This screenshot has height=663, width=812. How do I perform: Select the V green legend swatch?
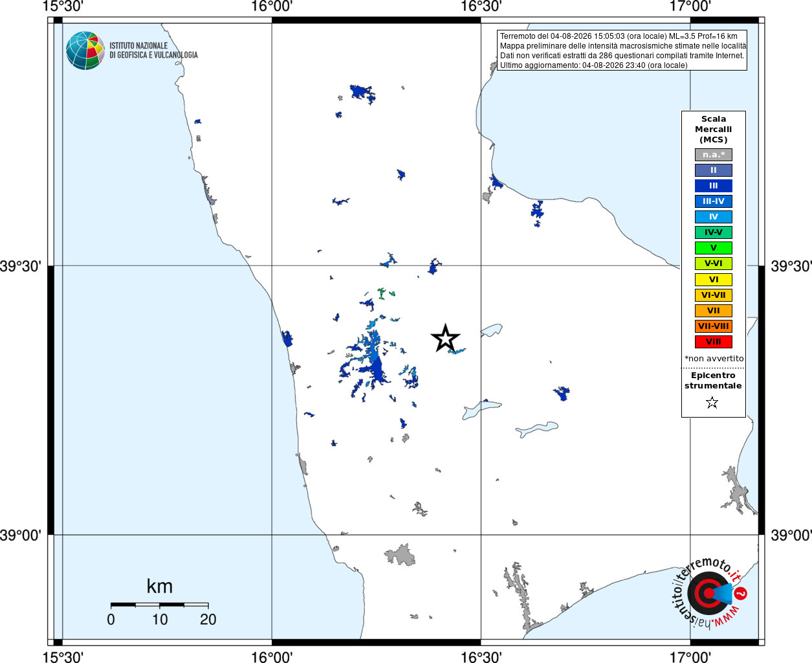point(714,248)
